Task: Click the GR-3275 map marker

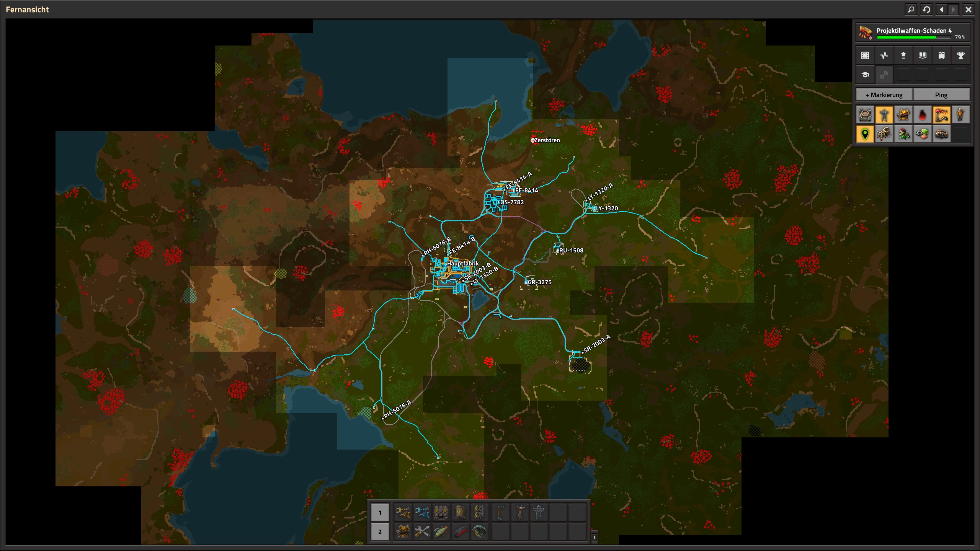Action: click(539, 282)
